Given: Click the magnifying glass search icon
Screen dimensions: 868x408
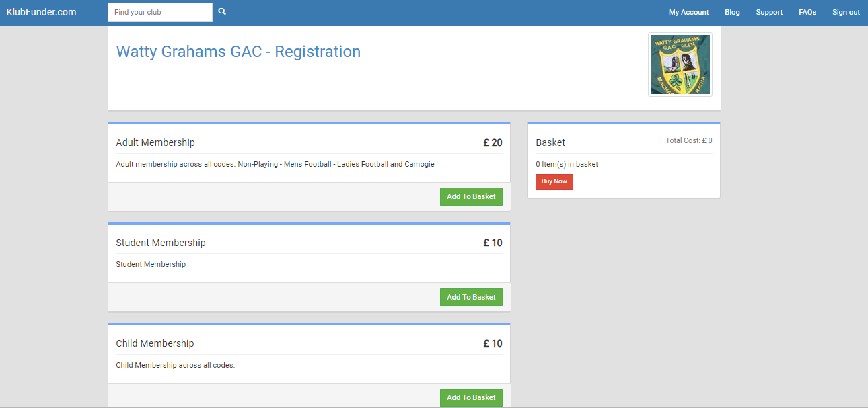Looking at the screenshot, I should 222,12.
